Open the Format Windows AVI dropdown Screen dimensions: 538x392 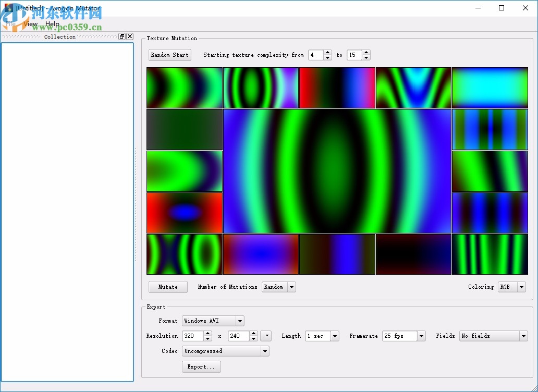point(239,321)
